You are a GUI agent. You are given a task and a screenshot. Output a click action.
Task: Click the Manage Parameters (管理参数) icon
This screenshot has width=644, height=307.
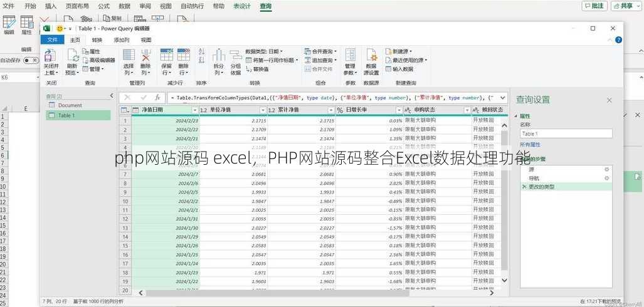tap(351, 55)
